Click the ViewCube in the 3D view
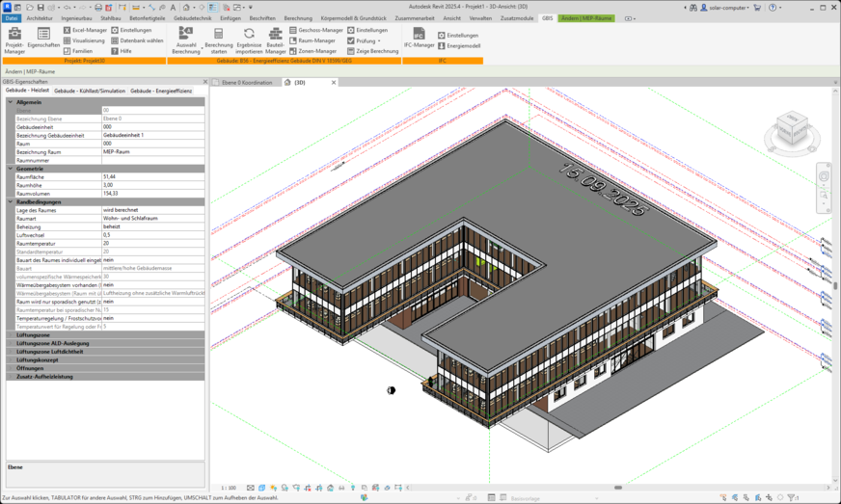Screen dimensions: 841x504 [792, 129]
